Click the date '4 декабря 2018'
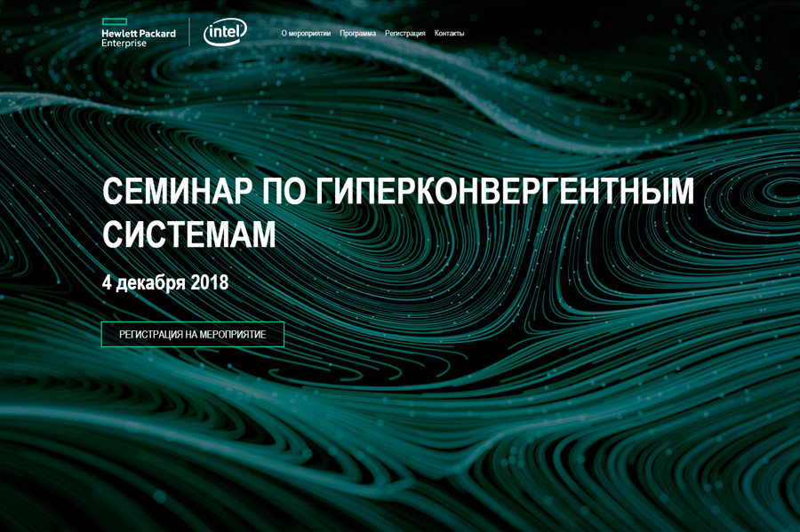The image size is (800, 532). [x=165, y=282]
